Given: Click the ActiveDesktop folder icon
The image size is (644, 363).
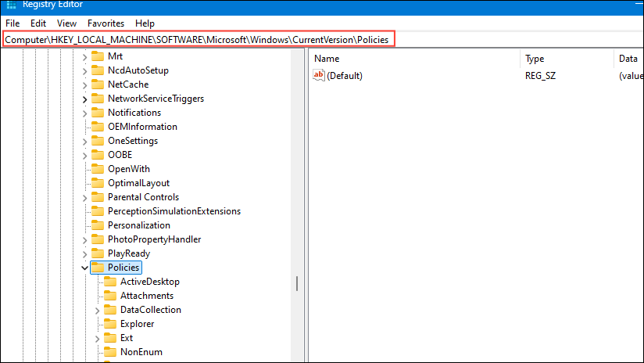Looking at the screenshot, I should tap(110, 281).
